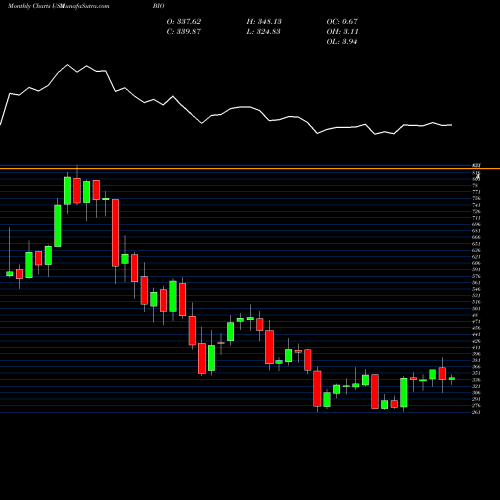500x500 pixels.
Task: Click the 'OL: 3.94' reading
Action: [342, 41]
